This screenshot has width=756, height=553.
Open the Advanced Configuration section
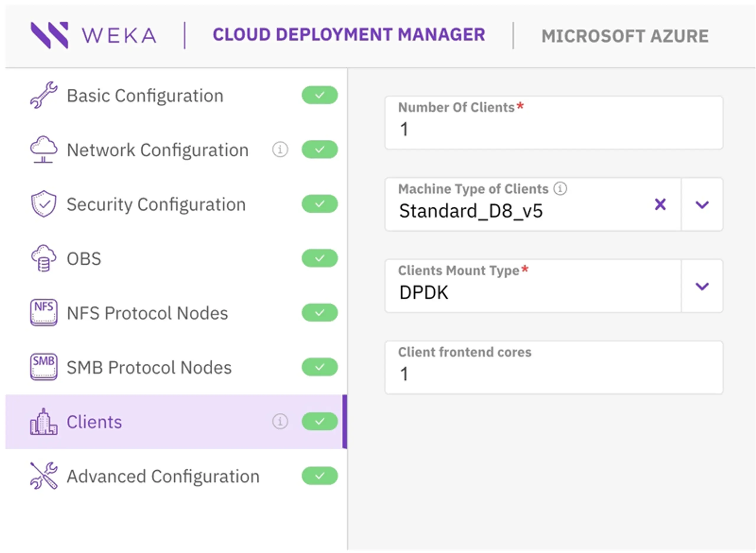[176, 476]
